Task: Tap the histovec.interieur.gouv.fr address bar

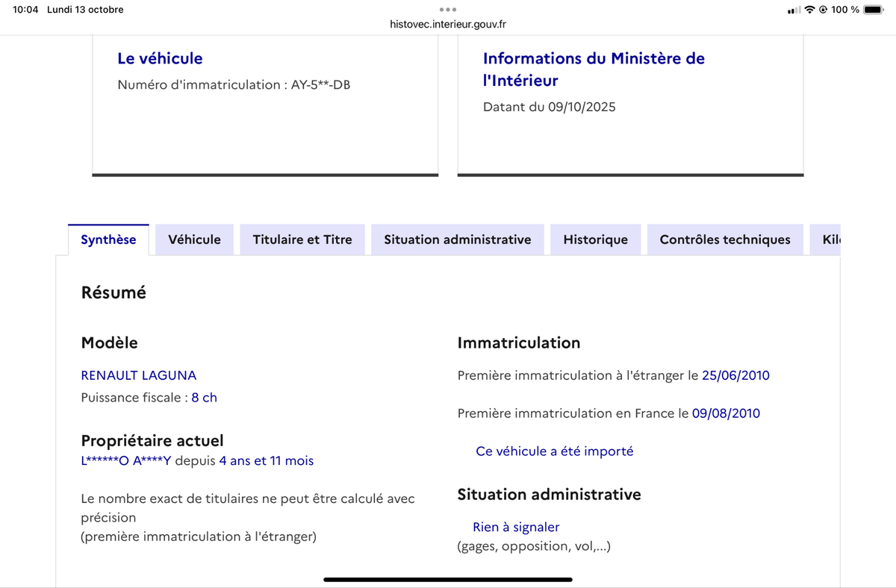Action: point(448,24)
